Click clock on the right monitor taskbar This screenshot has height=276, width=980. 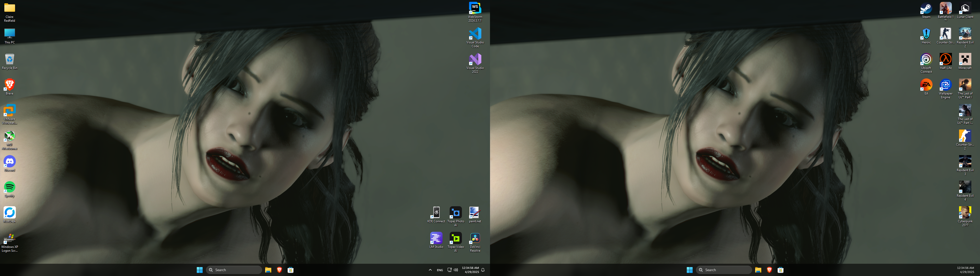(x=965, y=270)
